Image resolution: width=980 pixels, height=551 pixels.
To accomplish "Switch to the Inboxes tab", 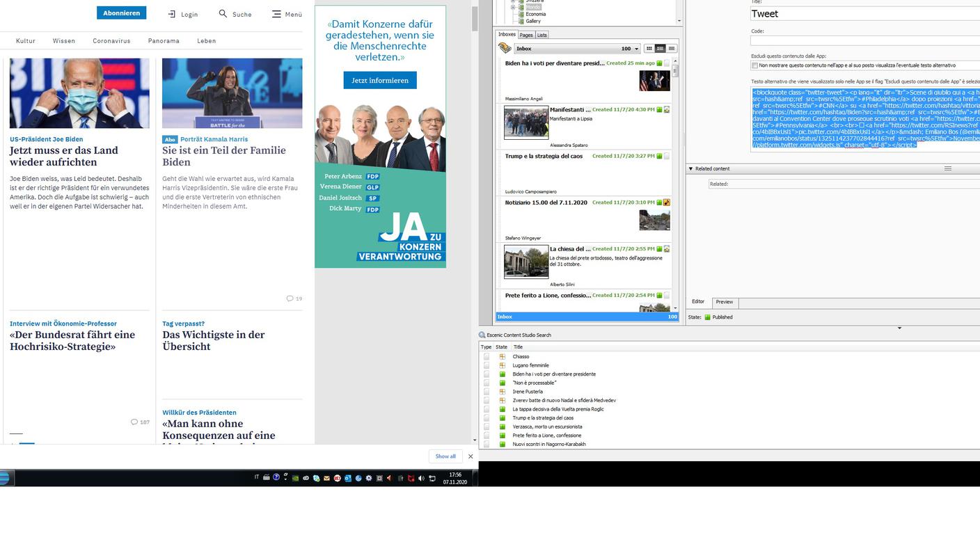I will [507, 35].
